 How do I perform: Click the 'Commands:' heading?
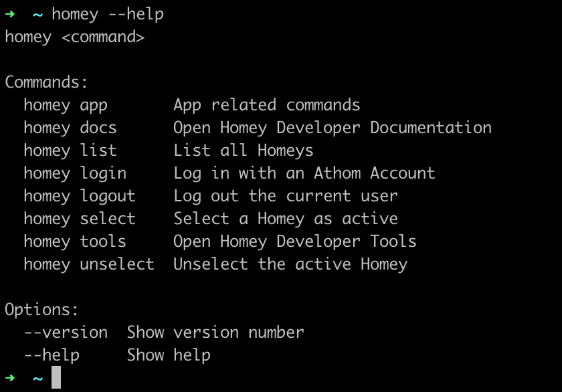click(46, 82)
